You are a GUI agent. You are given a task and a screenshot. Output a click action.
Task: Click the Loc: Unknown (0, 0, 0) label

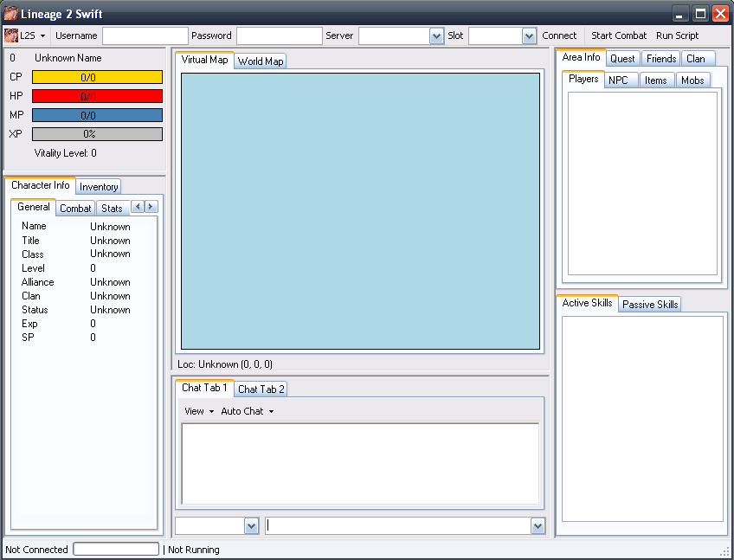click(x=225, y=364)
